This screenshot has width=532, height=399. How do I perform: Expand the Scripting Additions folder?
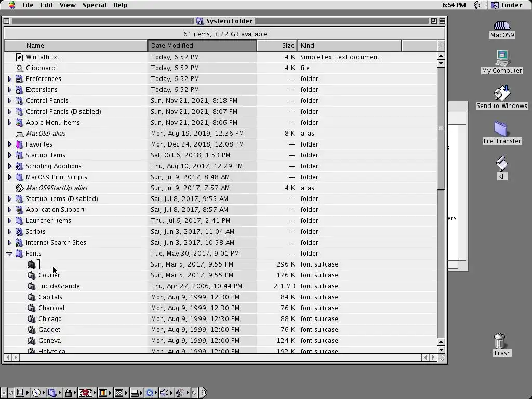9,166
